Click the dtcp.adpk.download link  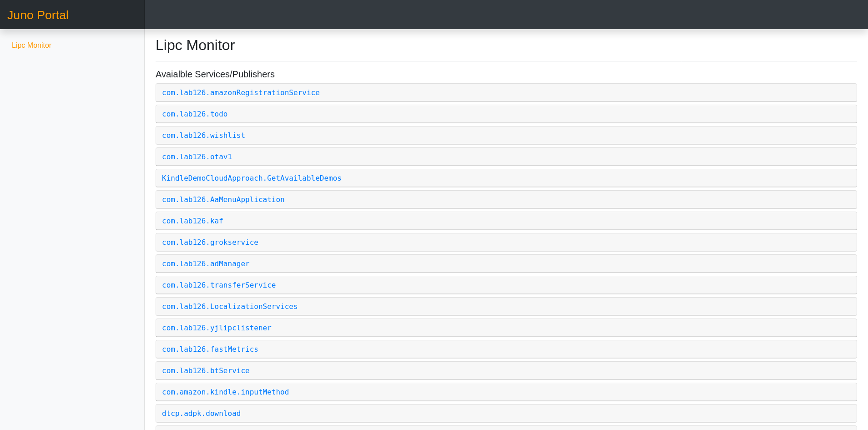pyautogui.click(x=201, y=414)
